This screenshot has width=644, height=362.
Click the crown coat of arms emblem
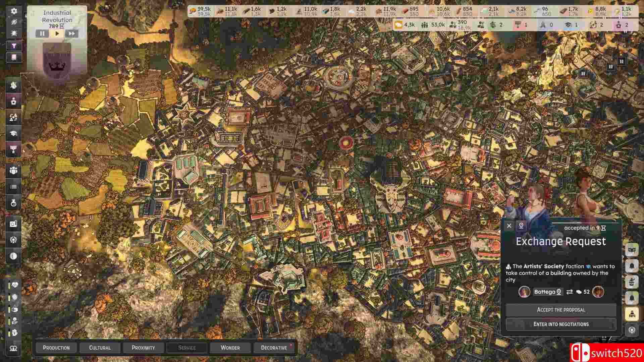[57, 60]
